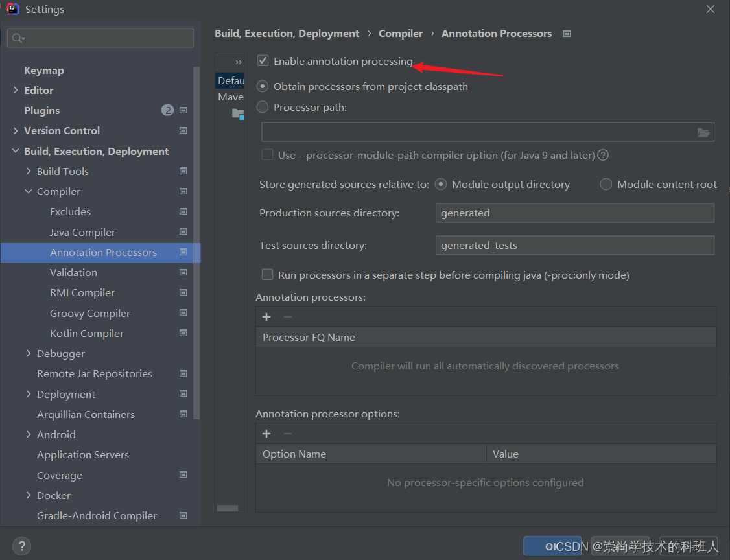730x560 pixels.
Task: Expand the Android node
Action: point(29,434)
